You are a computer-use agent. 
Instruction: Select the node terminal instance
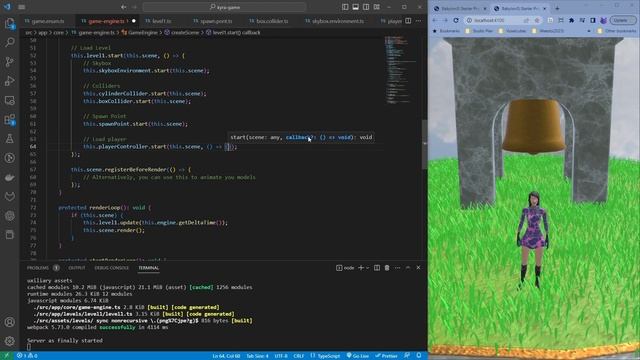coord(345,268)
